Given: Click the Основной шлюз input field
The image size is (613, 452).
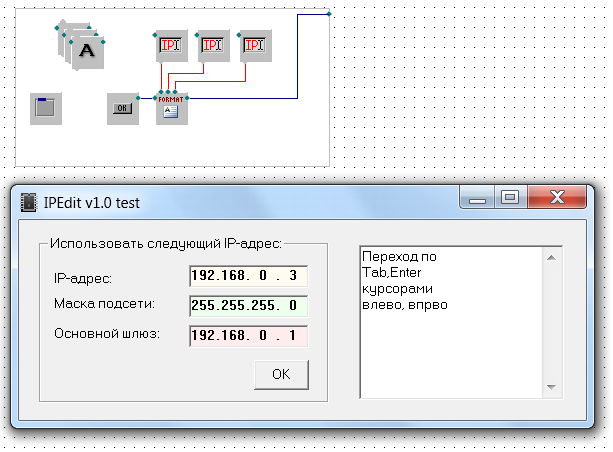Looking at the screenshot, I should pyautogui.click(x=248, y=335).
